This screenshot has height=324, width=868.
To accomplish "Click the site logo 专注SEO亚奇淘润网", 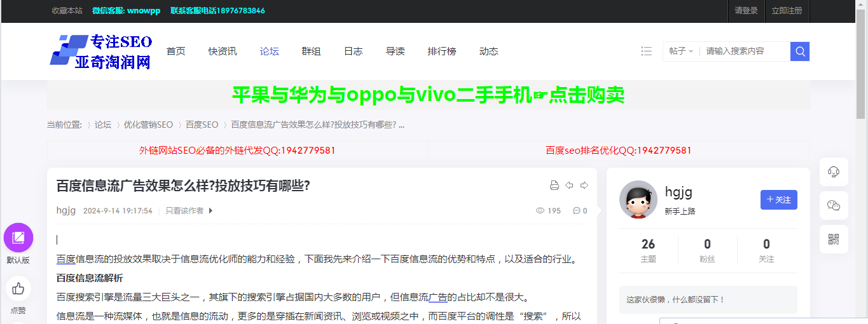I will 101,51.
